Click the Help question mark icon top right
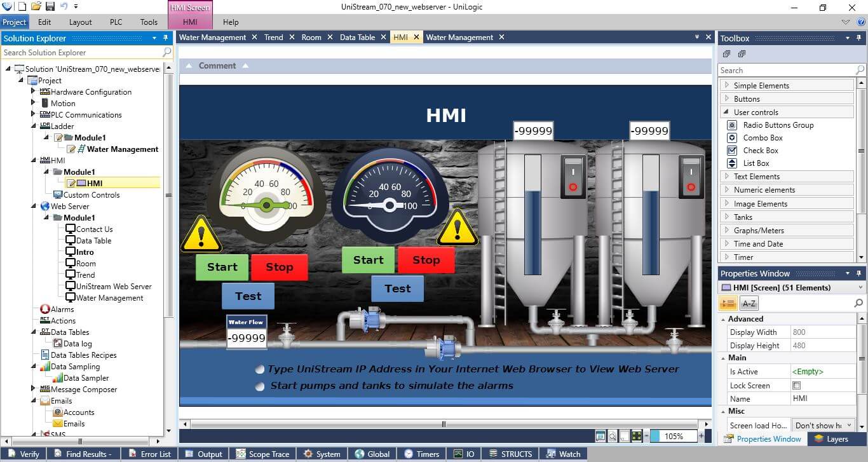Screen dimensions: 868x462 [x=861, y=22]
